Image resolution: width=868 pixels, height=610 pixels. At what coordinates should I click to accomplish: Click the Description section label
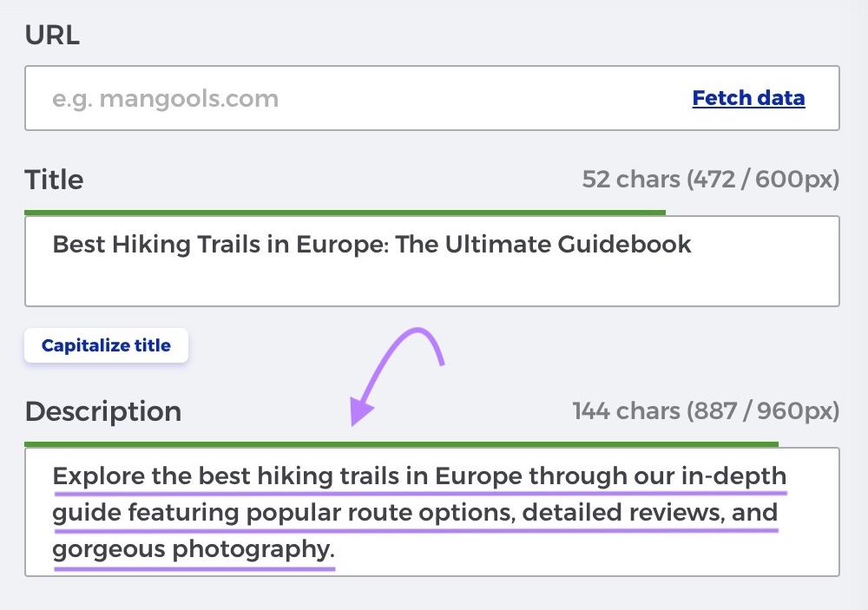102,411
